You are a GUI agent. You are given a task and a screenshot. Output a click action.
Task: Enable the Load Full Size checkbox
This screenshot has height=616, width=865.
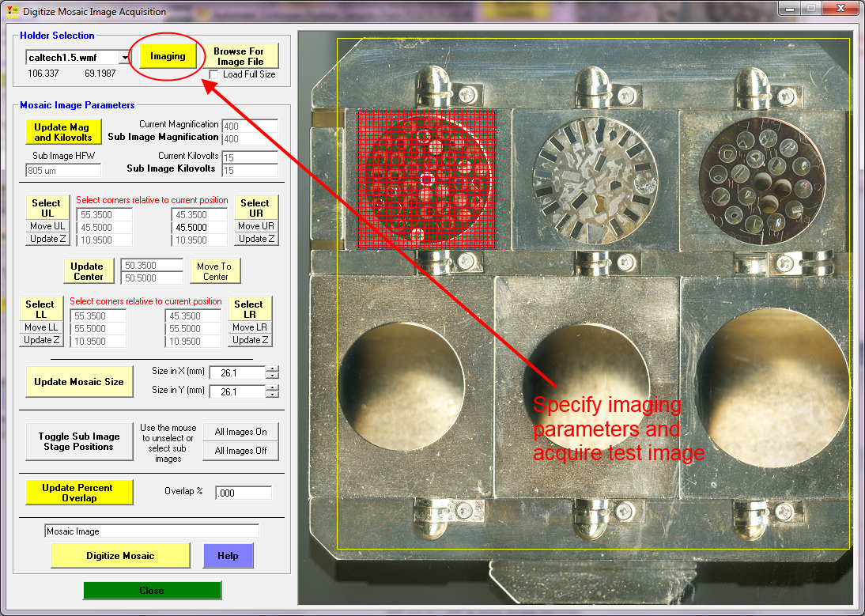click(x=215, y=74)
